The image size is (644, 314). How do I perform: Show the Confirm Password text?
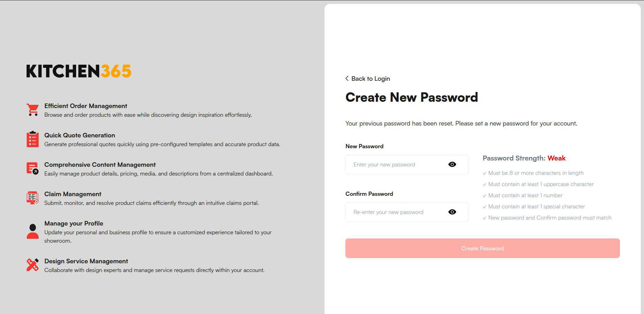pyautogui.click(x=452, y=212)
